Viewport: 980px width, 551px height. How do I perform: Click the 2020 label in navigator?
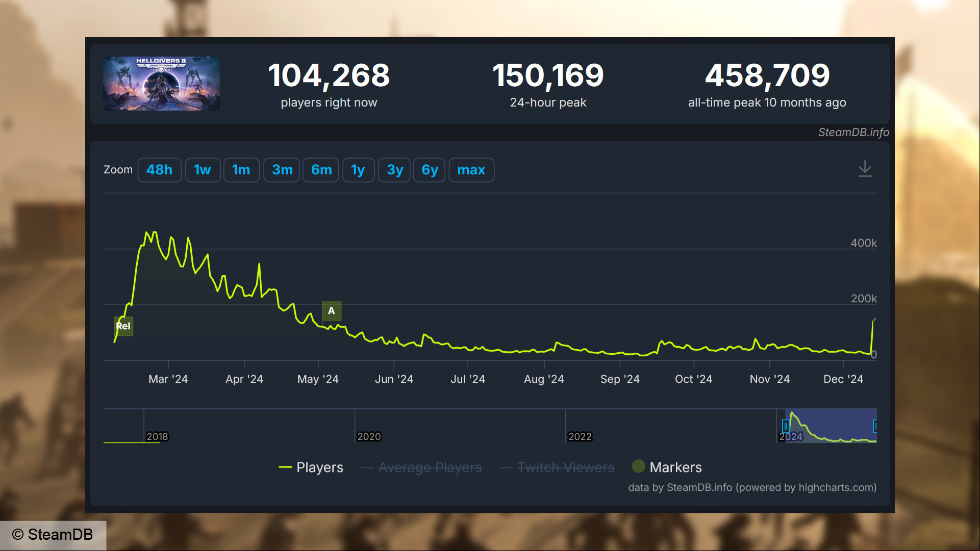click(x=369, y=437)
